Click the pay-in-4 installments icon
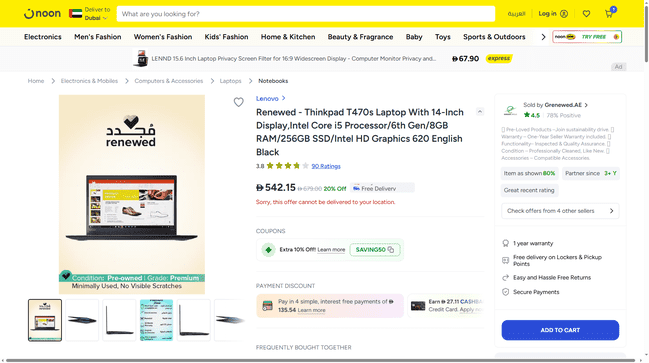Viewport: 649px width, 363px height. click(267, 306)
